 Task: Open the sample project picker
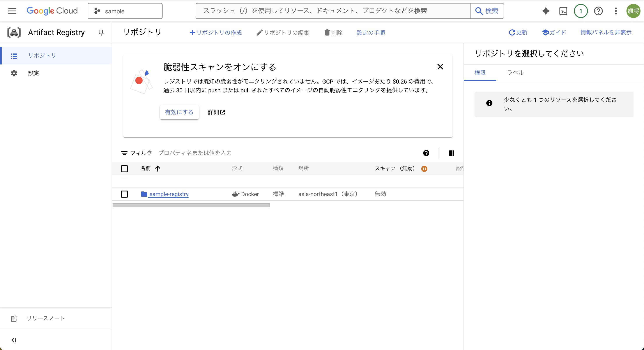pos(125,11)
